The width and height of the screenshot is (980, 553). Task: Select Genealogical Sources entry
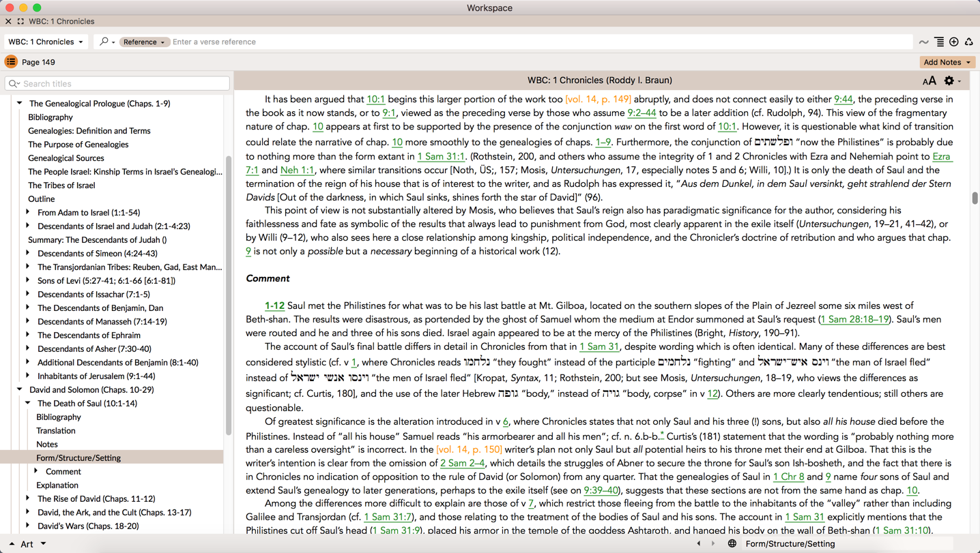tap(66, 158)
